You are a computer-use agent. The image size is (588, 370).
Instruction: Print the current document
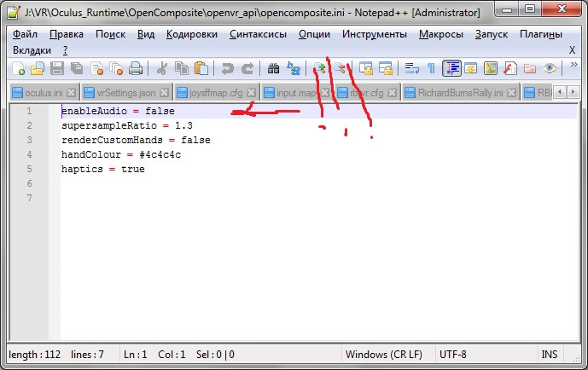coord(136,68)
